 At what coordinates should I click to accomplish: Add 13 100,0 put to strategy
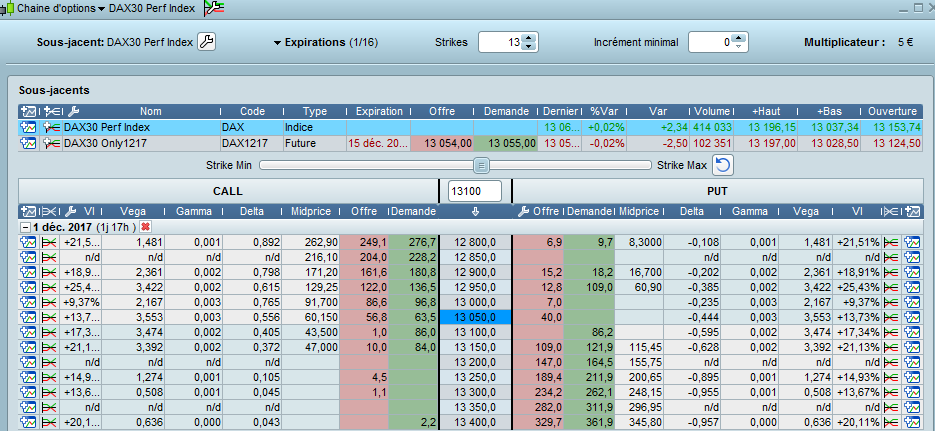coord(891,332)
